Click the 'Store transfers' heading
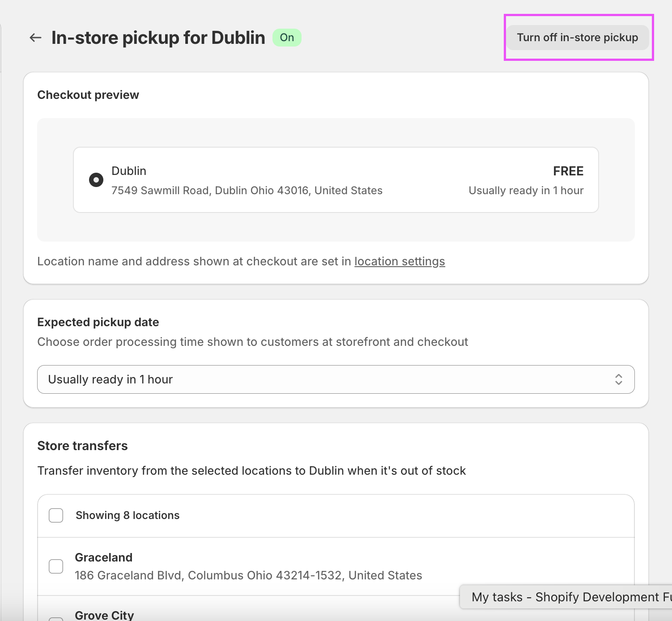672x621 pixels. (x=82, y=446)
